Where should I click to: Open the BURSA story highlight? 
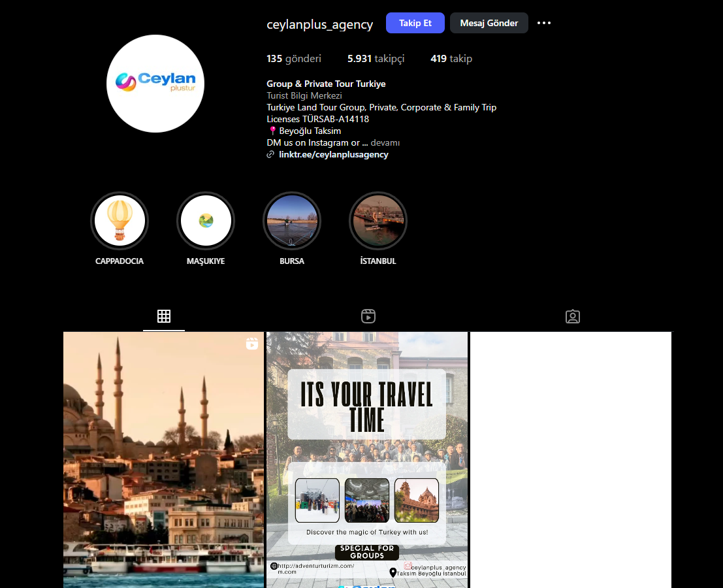click(x=292, y=221)
